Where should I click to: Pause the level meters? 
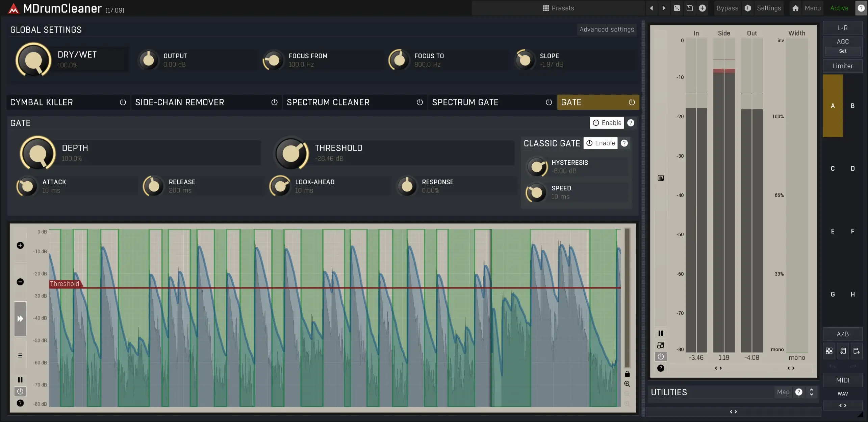(661, 333)
